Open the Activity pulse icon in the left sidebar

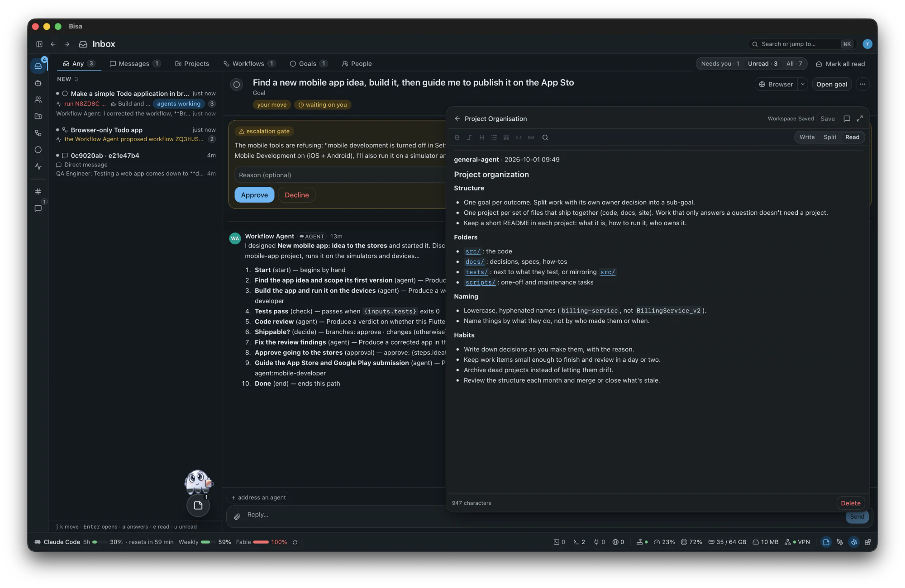click(x=38, y=166)
